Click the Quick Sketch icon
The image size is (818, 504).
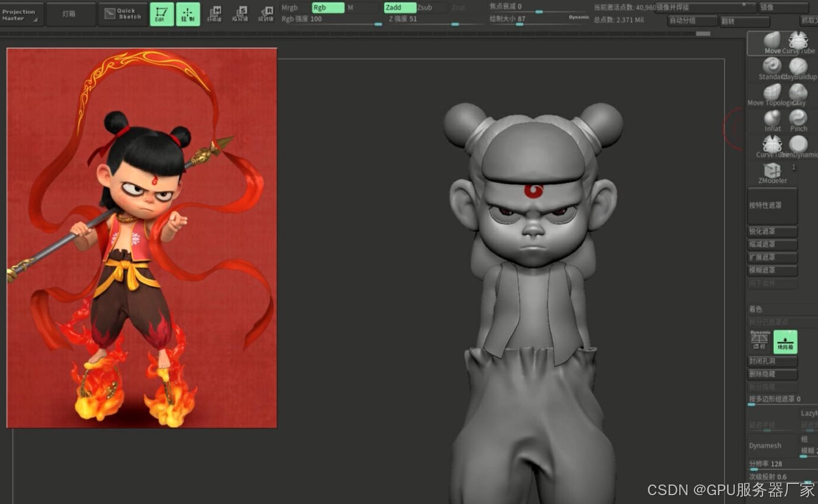click(x=123, y=14)
